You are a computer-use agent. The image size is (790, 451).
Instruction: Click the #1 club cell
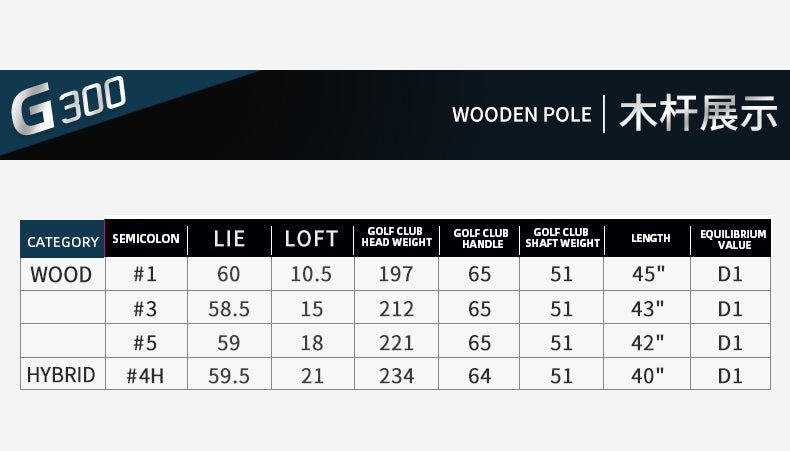(x=146, y=274)
